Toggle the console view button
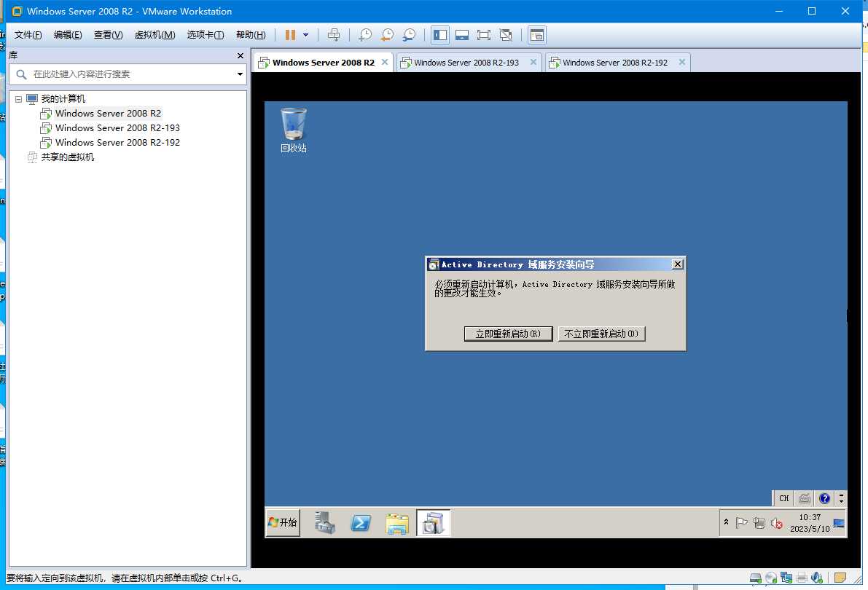This screenshot has width=868, height=590. click(536, 35)
